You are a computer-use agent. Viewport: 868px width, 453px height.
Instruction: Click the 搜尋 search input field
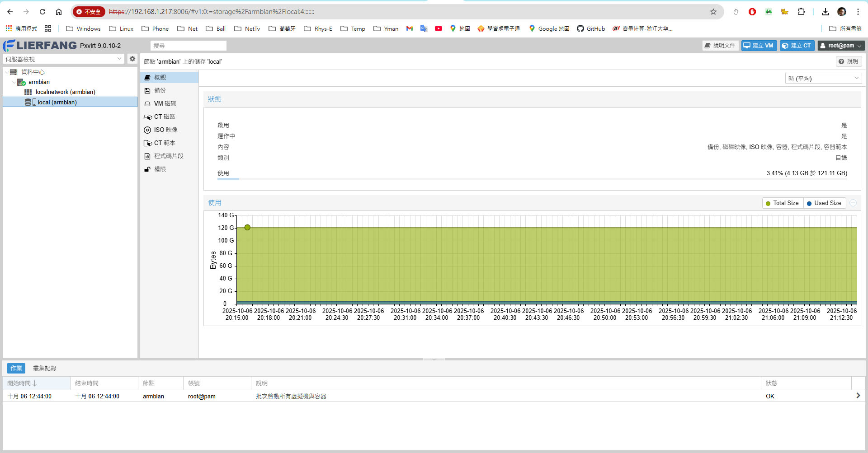pos(188,46)
